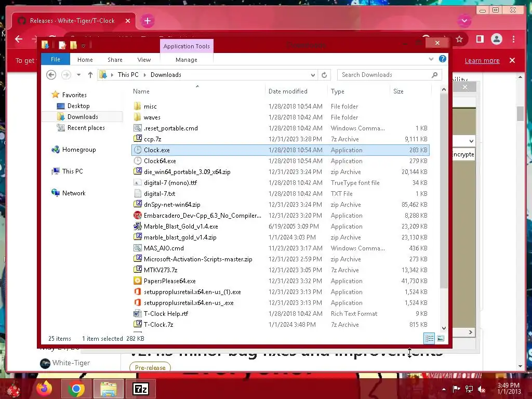
Task: Click the volume tray icon
Action: (x=481, y=389)
